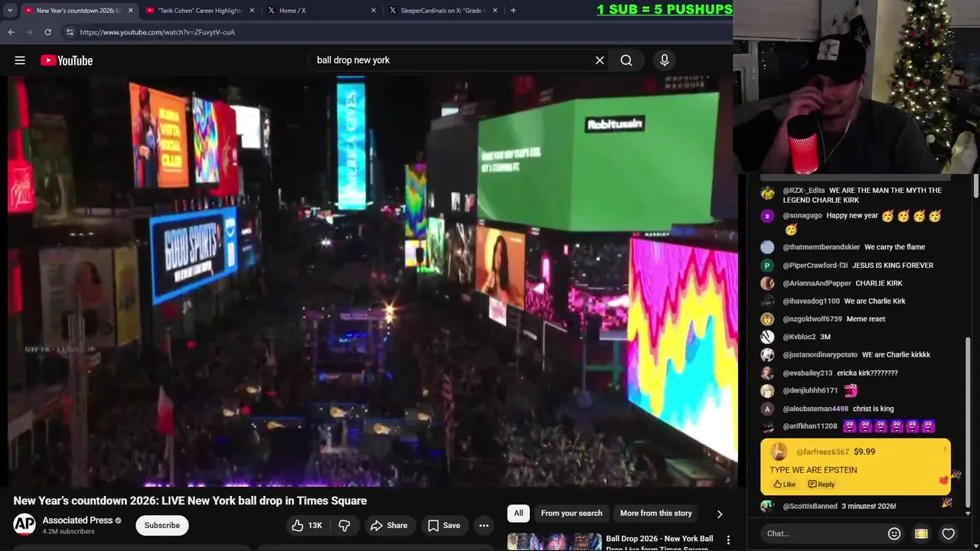
Task: Open @sonagugo avatar in chat
Action: (x=767, y=216)
